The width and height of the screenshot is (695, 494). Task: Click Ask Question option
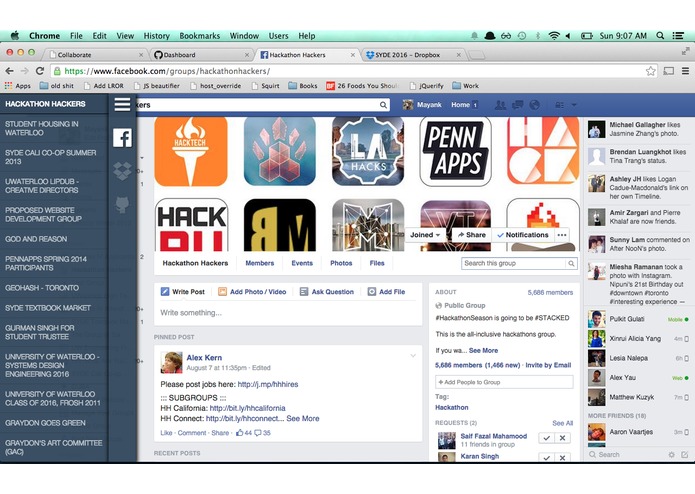tap(327, 292)
